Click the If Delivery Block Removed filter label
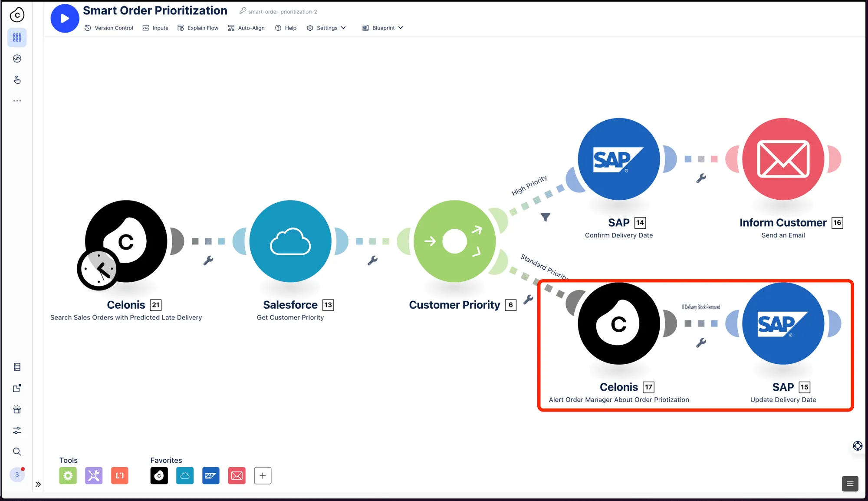 pyautogui.click(x=701, y=307)
